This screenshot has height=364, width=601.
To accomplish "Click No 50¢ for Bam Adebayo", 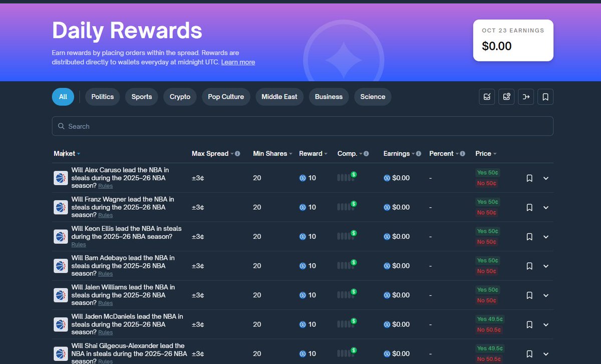I will (486, 271).
